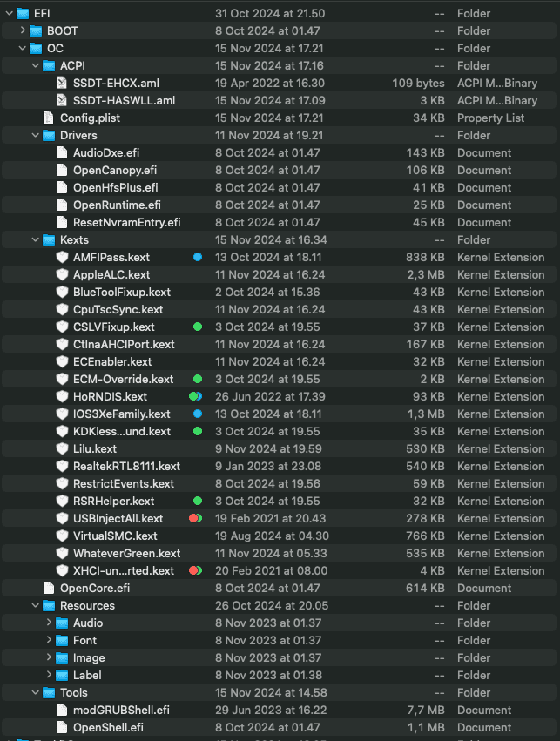Click the OC folder icon
The image size is (560, 741).
pyautogui.click(x=36, y=49)
